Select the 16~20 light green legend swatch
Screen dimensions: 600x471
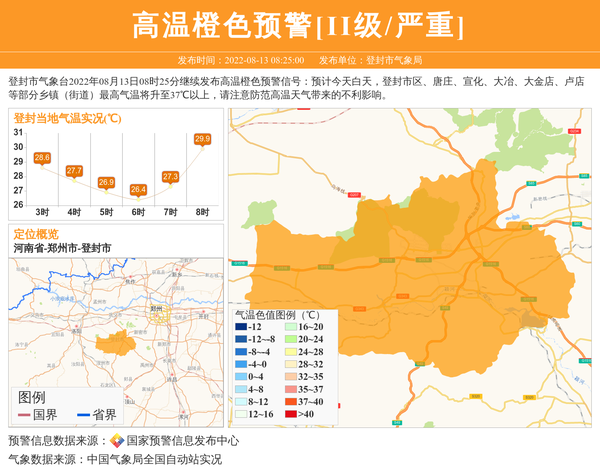point(289,327)
